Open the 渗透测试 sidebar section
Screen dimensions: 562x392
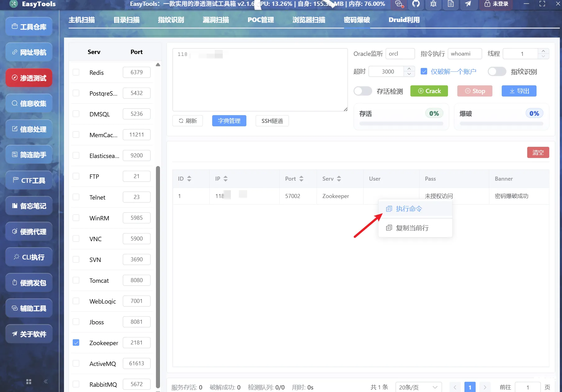29,78
